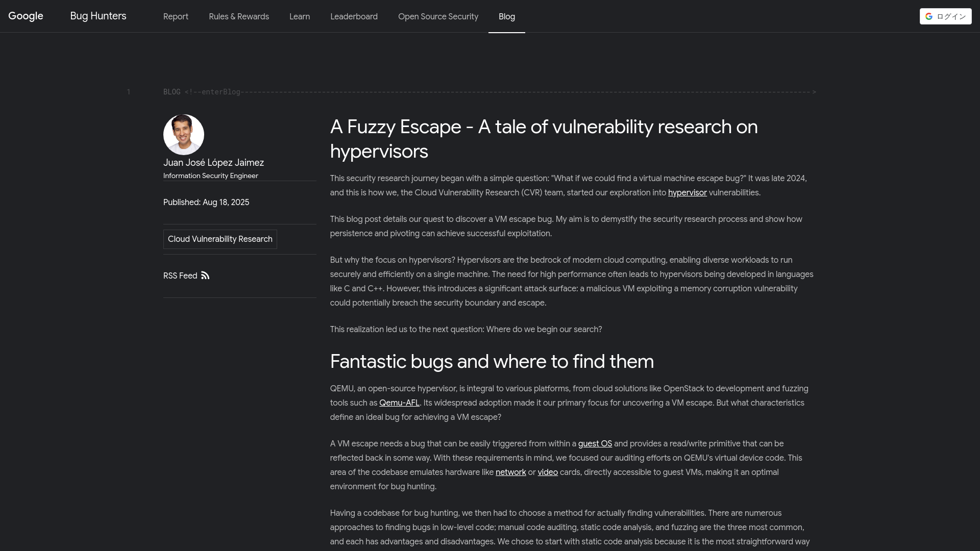The height and width of the screenshot is (551, 980).
Task: Open the Report menu item
Action: (x=176, y=16)
